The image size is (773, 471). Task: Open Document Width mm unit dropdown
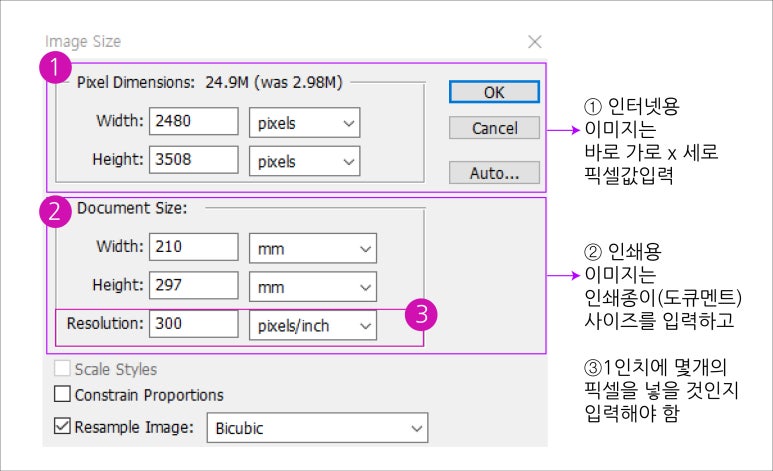coord(313,248)
